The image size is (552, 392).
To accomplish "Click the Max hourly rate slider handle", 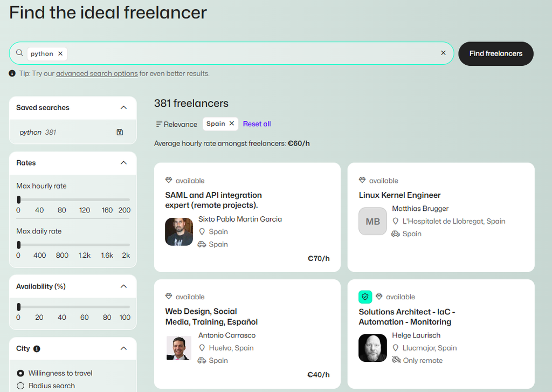I will coord(19,200).
